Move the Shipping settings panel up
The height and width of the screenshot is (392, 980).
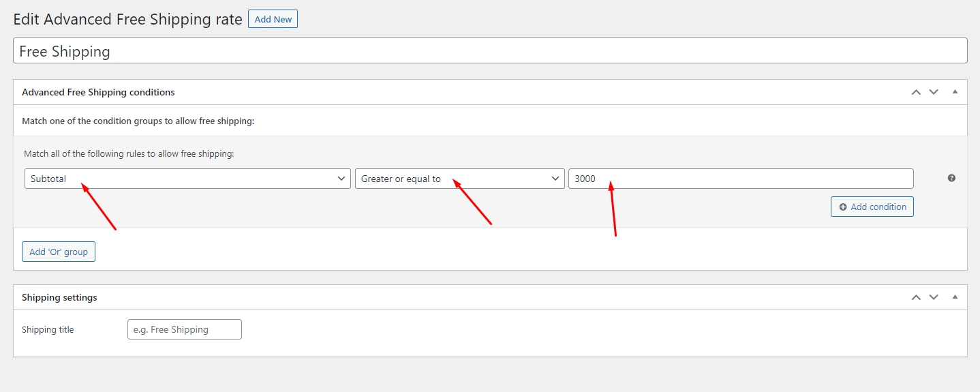point(916,297)
